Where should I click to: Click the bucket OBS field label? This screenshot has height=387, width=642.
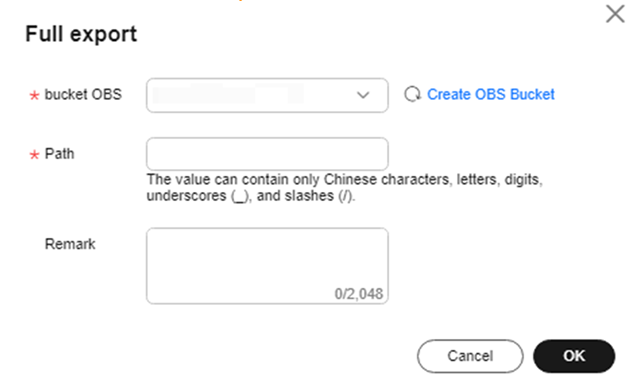click(x=83, y=94)
